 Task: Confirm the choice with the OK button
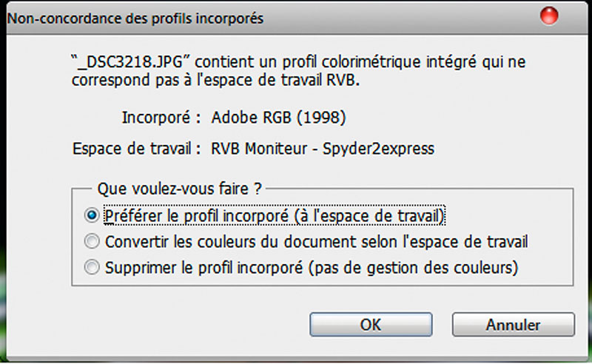click(371, 324)
